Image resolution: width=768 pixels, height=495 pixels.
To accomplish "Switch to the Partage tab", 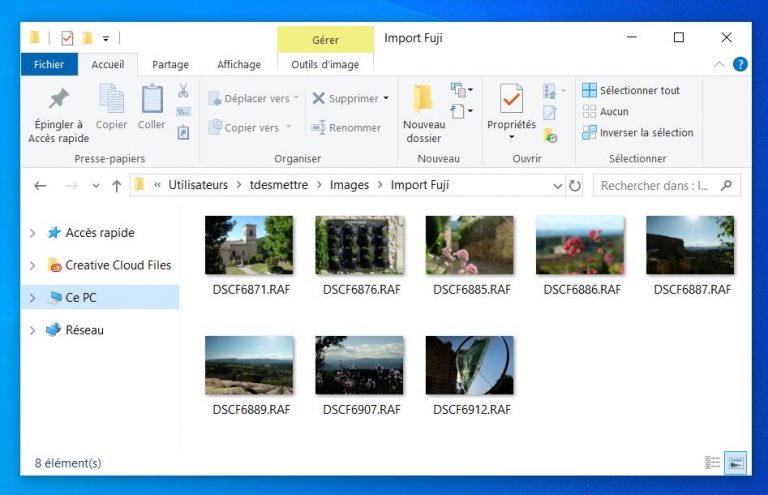I will (x=170, y=64).
